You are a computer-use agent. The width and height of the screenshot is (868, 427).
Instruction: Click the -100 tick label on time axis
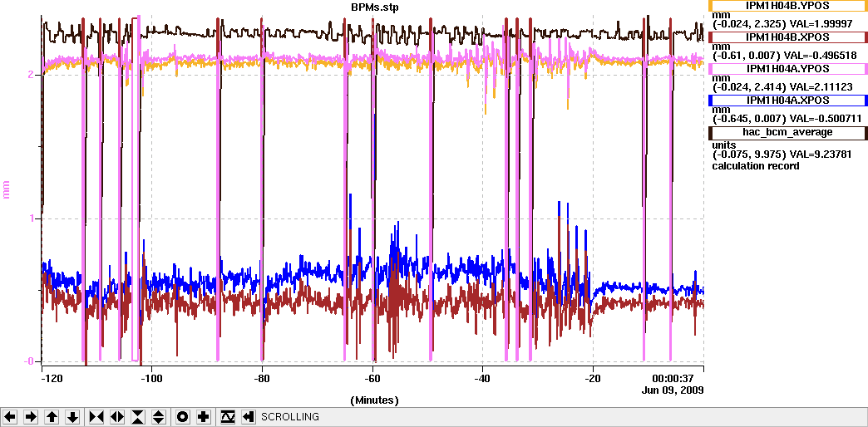151,379
